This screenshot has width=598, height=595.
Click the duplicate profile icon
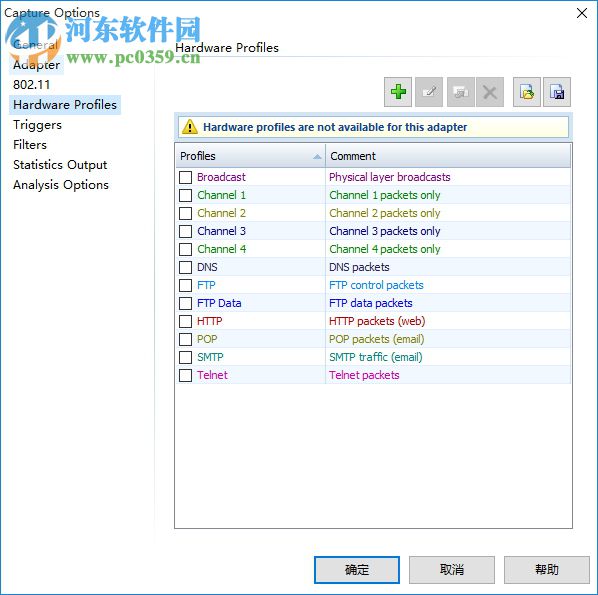point(461,92)
